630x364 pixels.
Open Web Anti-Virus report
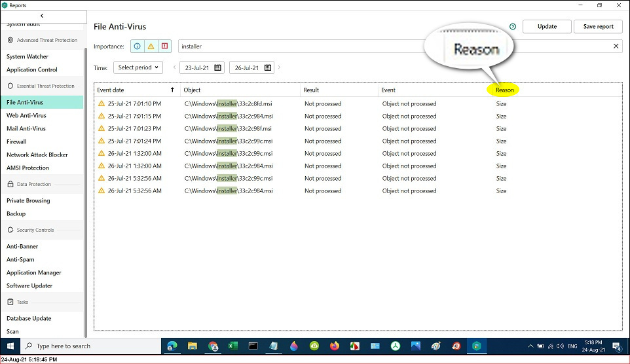[26, 115]
